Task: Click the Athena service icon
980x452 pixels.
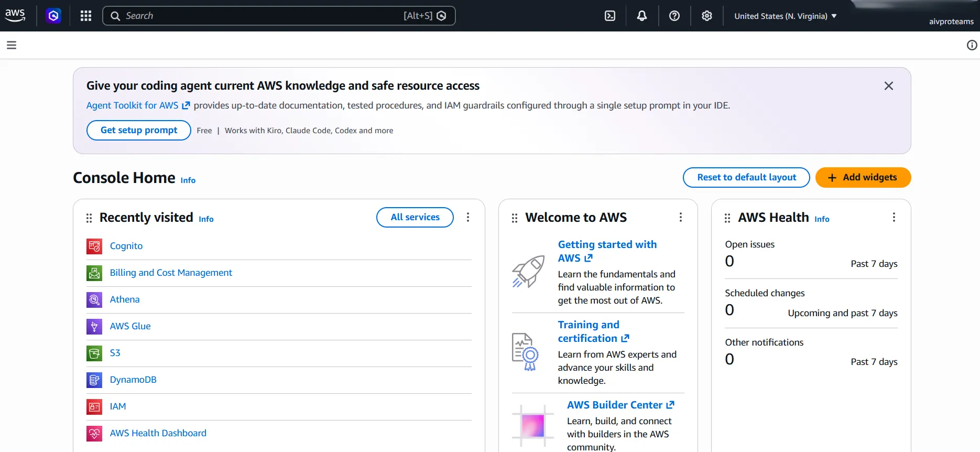Action: click(x=94, y=299)
